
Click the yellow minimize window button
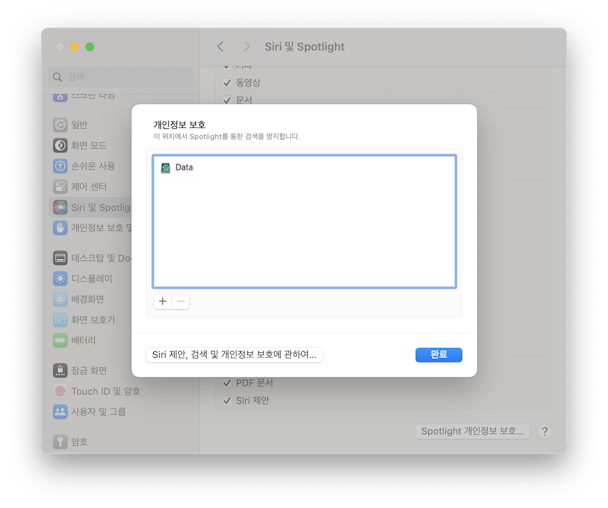[x=75, y=47]
